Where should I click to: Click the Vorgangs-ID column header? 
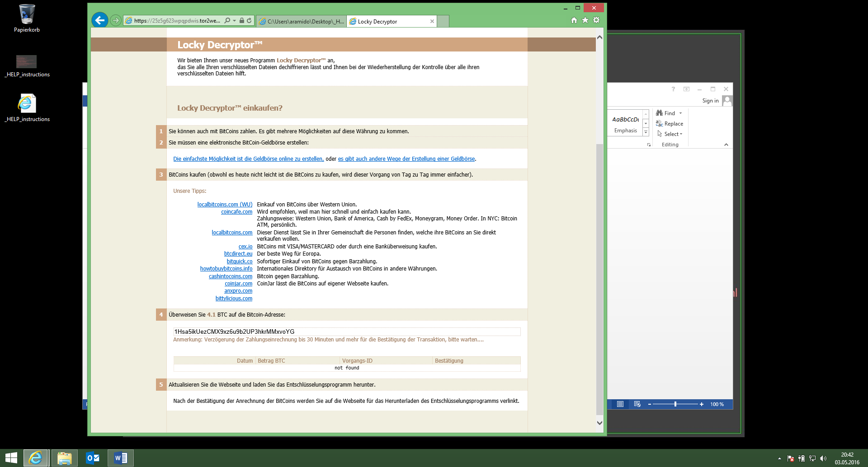386,361
